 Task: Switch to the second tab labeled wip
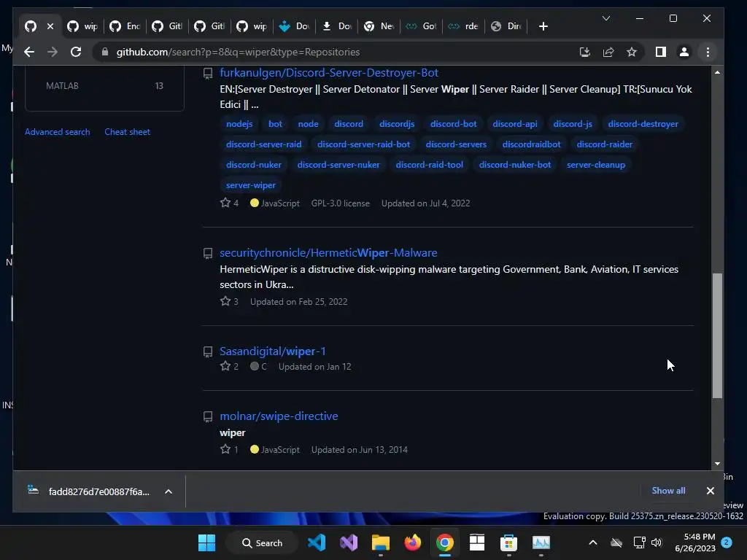coord(82,26)
